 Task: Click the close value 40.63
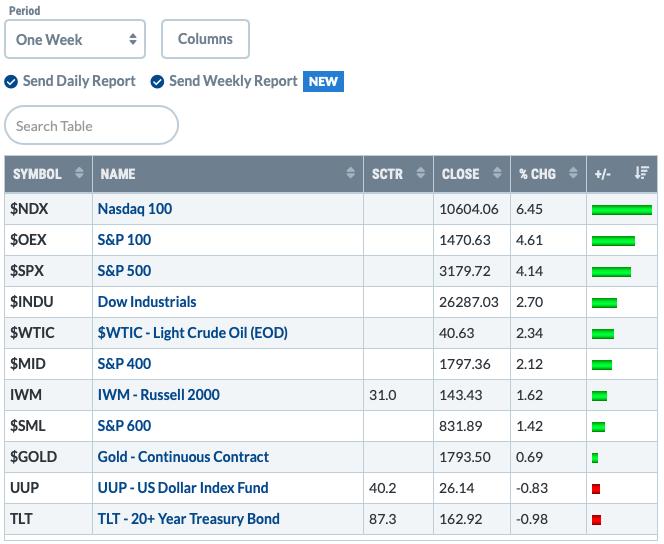coord(456,333)
